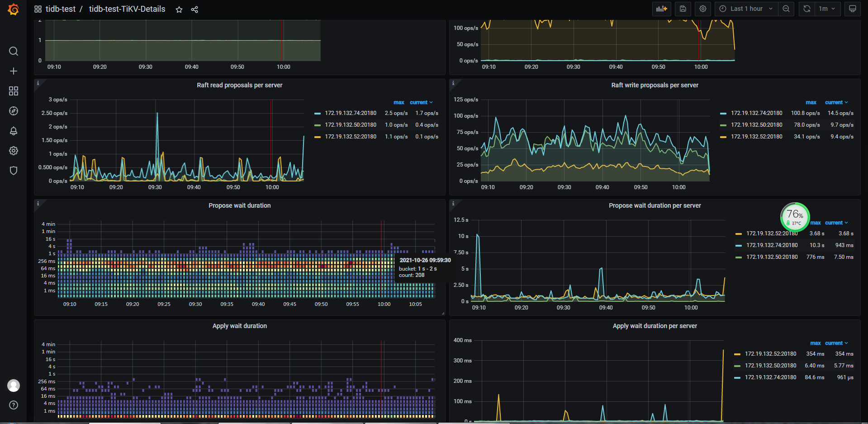
Task: Click the Grafana logo home icon
Action: coord(14,10)
